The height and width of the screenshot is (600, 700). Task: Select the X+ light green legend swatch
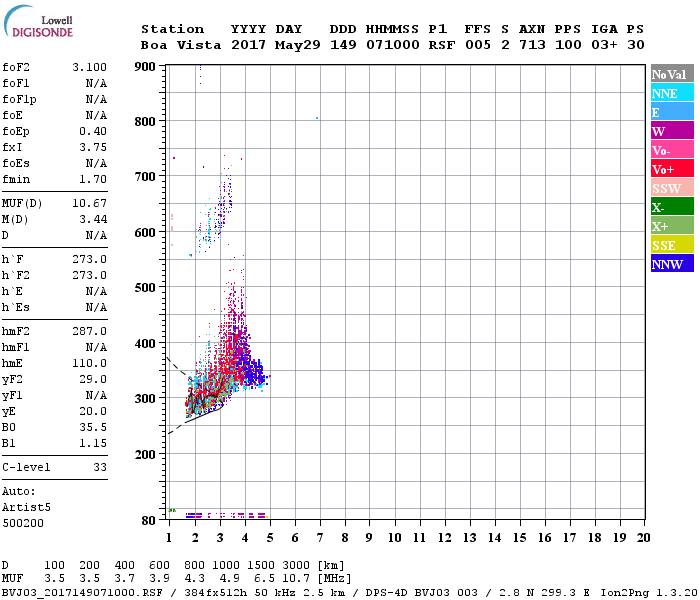pyautogui.click(x=672, y=226)
